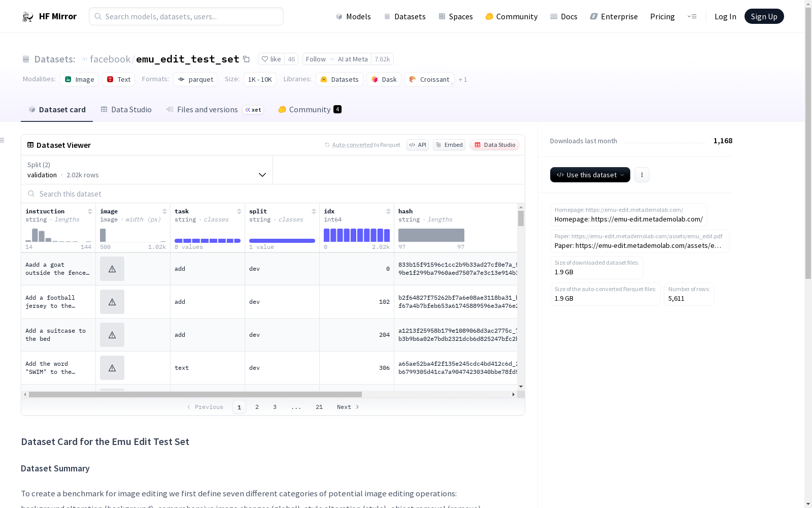Sort by the image column arrows
This screenshot has width=812, height=508.
pos(164,211)
